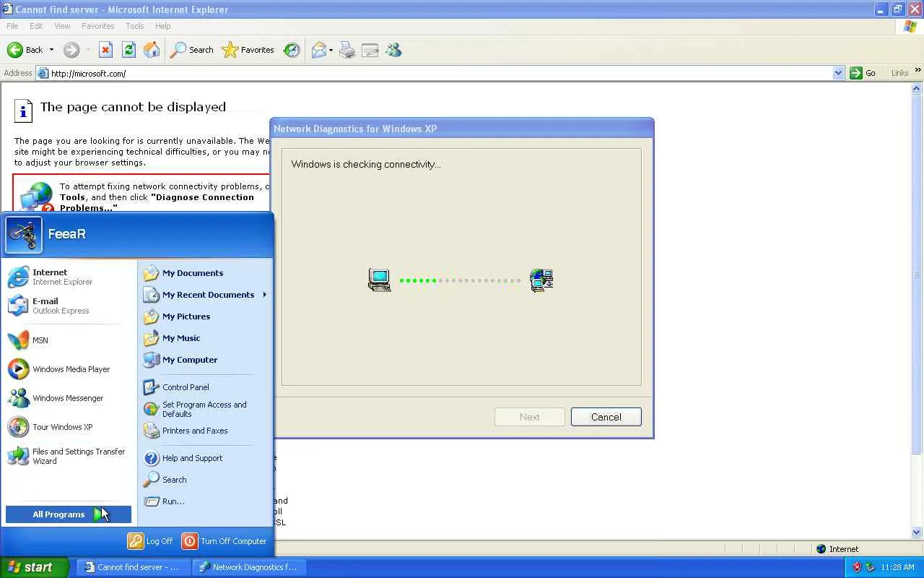Viewport: 924px width, 578px height.
Task: Launch MSN from the Start menu
Action: (x=69, y=340)
